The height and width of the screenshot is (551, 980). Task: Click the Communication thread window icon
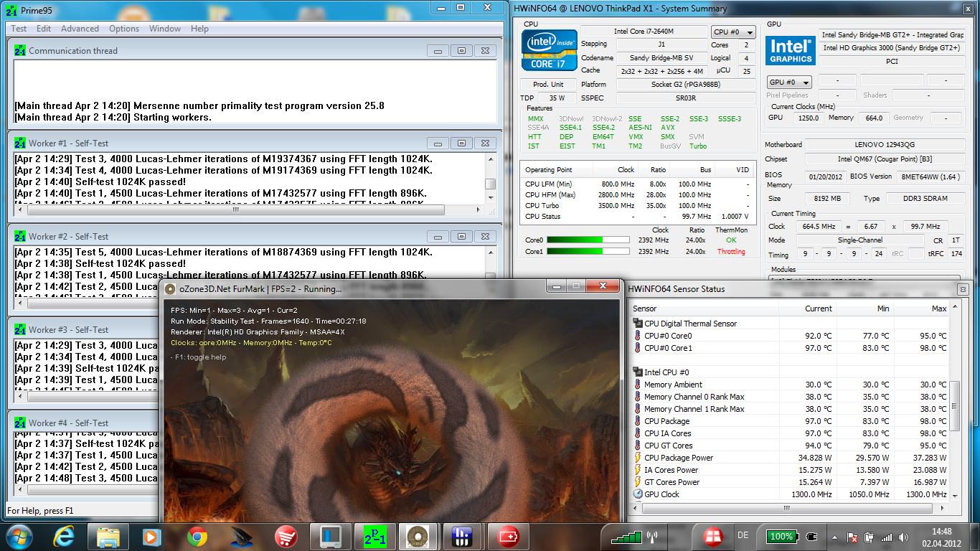pyautogui.click(x=20, y=51)
